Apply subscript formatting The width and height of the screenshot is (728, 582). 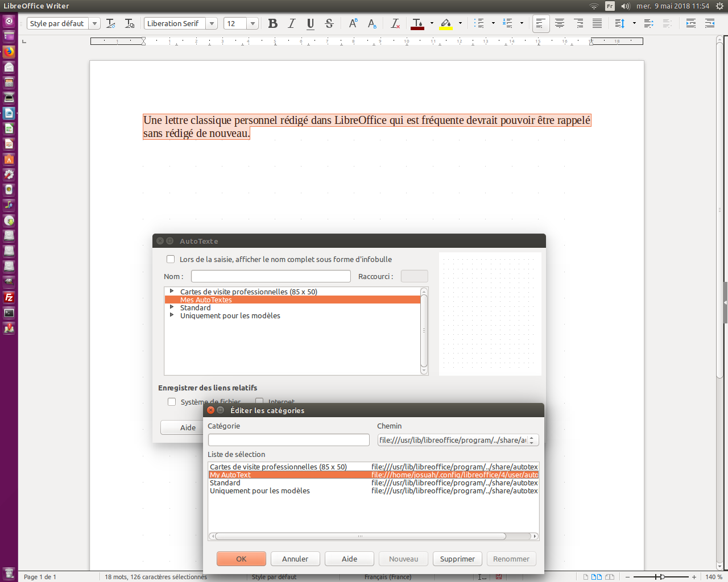pos(372,23)
